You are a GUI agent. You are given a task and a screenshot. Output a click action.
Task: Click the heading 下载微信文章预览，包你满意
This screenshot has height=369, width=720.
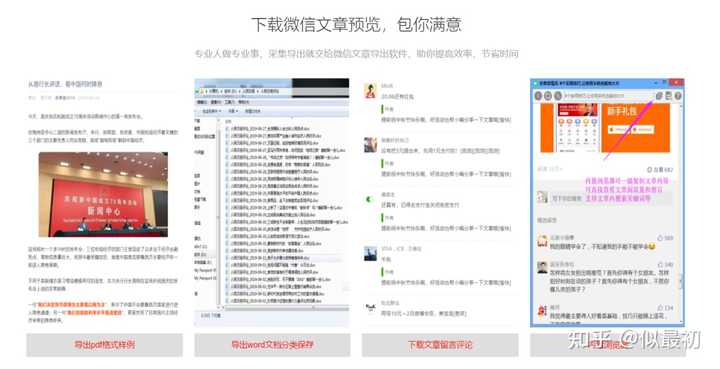click(x=356, y=24)
